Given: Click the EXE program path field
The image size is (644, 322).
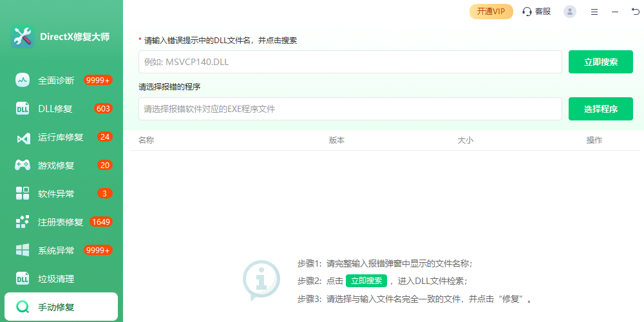Looking at the screenshot, I should tap(350, 109).
